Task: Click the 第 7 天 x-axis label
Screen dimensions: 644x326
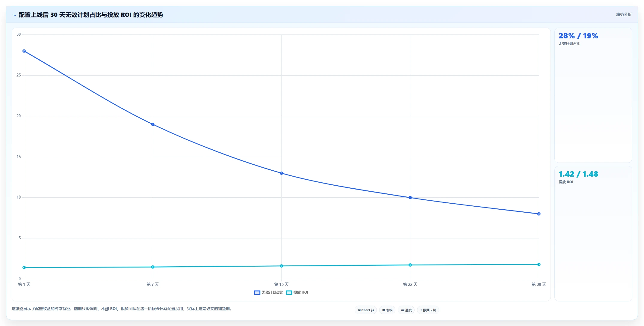Action: click(x=153, y=284)
